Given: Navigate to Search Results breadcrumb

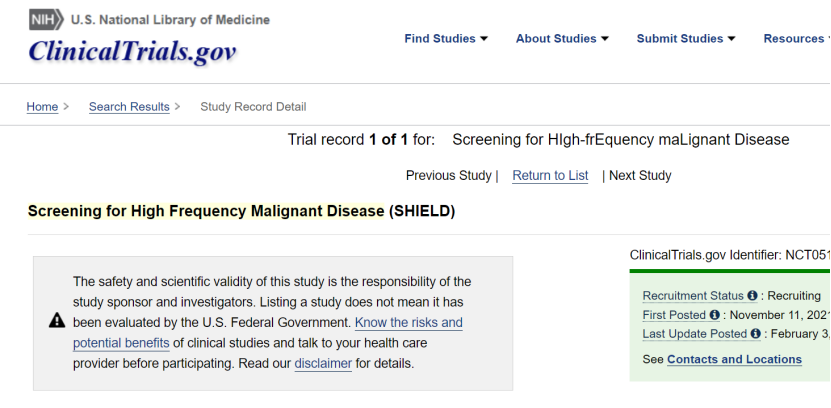Looking at the screenshot, I should 129,107.
